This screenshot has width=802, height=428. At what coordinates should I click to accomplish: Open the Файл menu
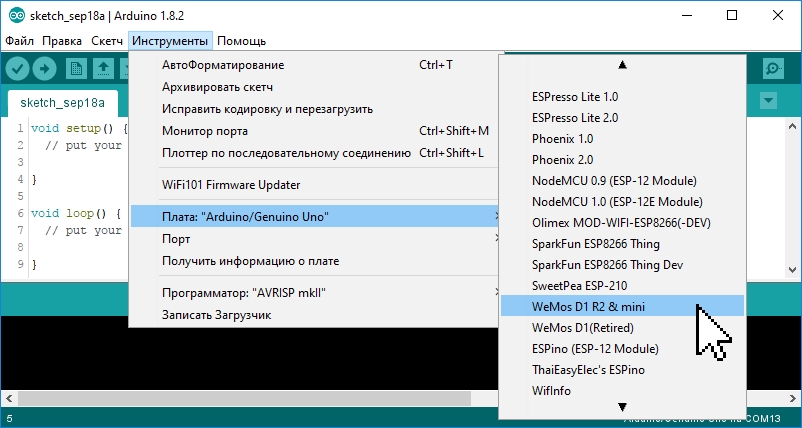tap(19, 41)
